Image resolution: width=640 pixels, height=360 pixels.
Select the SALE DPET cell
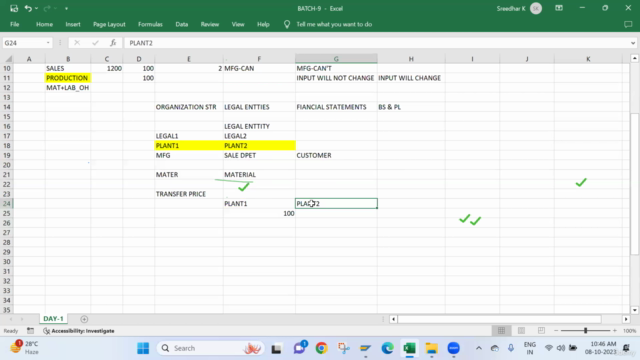coord(259,156)
